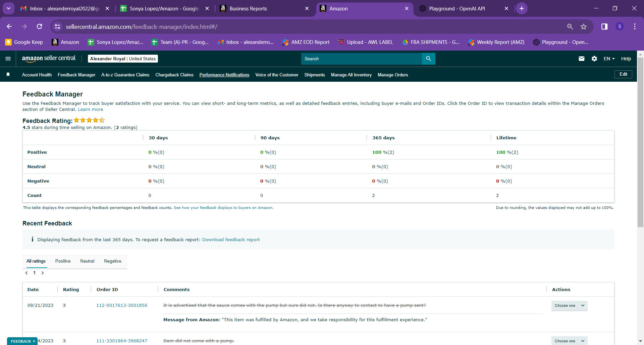The height and width of the screenshot is (345, 644).
Task: Select the Neutral feedback tab
Action: click(x=87, y=261)
